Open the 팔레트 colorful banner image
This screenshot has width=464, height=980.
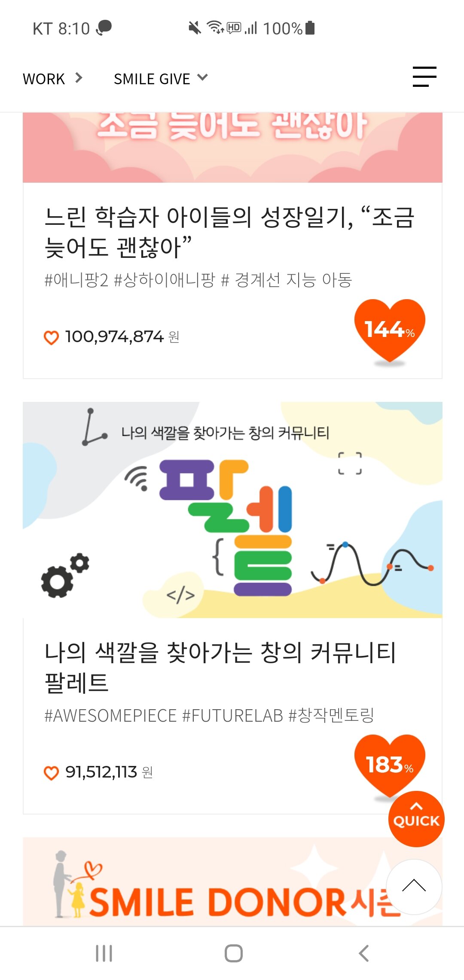point(232,510)
